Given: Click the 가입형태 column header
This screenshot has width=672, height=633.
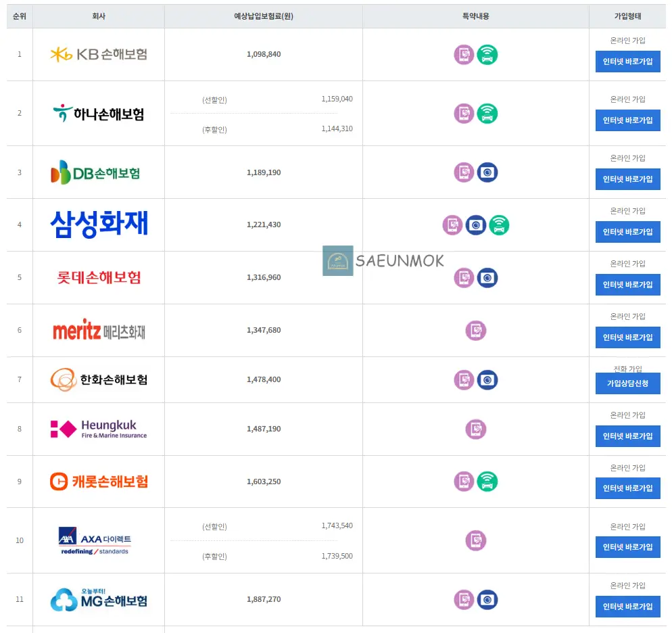Looking at the screenshot, I should tap(628, 16).
